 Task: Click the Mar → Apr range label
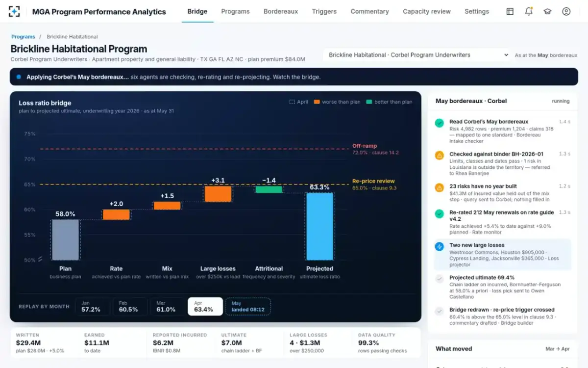click(558, 349)
